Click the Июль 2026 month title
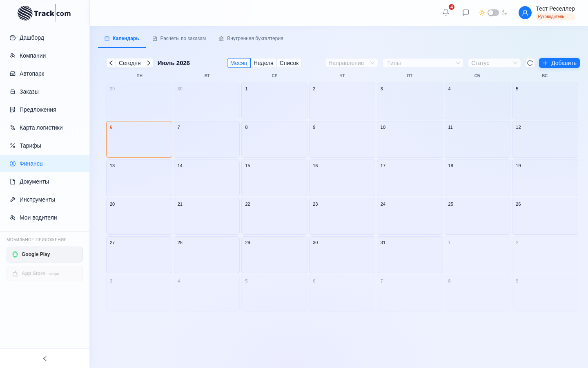 click(174, 63)
